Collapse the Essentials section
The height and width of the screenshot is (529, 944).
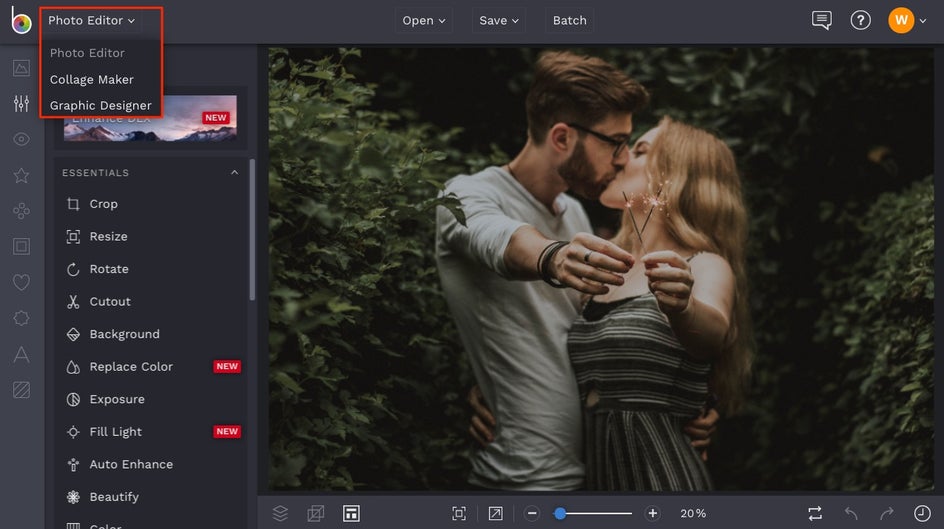tap(235, 173)
